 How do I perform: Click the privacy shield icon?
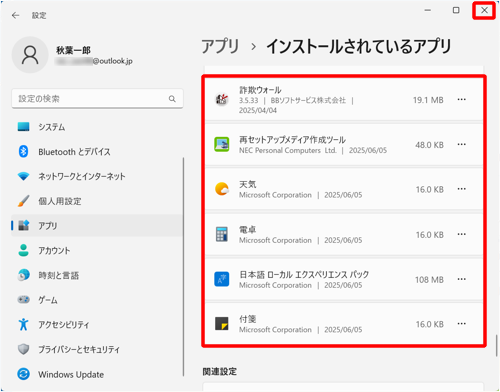23,349
